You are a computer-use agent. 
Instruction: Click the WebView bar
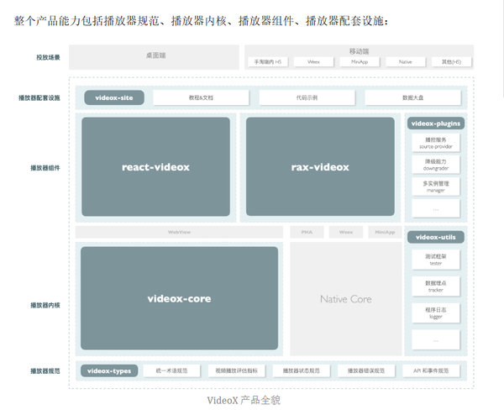[x=179, y=232]
